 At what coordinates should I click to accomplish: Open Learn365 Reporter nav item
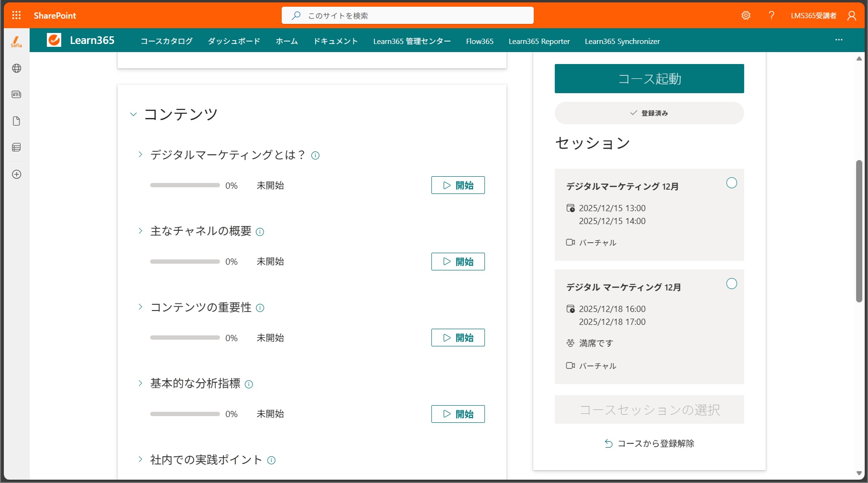[539, 41]
